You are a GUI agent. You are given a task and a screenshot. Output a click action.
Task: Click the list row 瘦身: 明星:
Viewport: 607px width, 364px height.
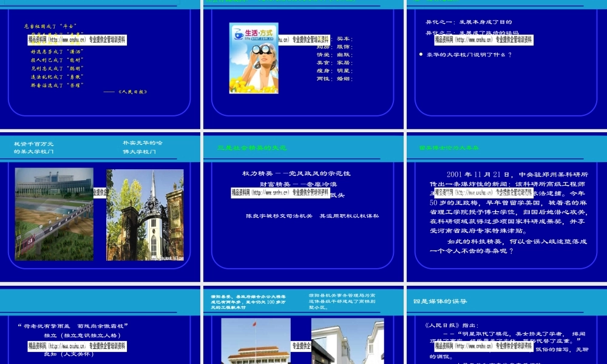[335, 71]
